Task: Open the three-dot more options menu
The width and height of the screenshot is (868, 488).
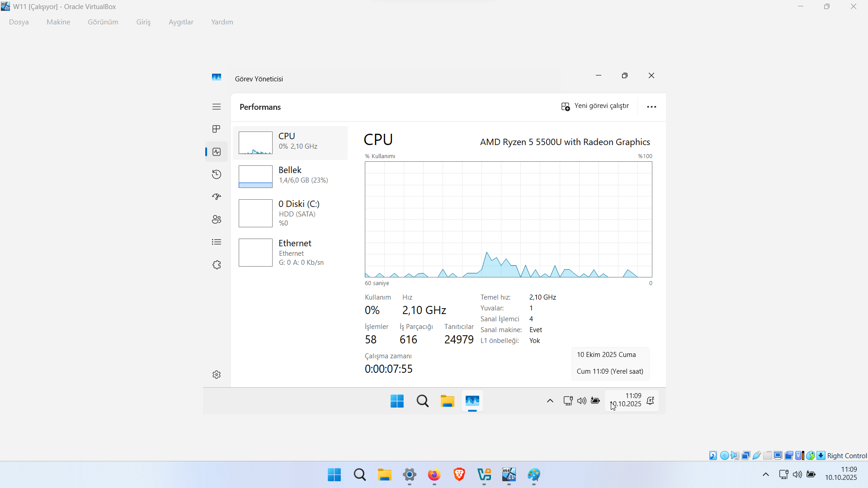Action: 651,107
